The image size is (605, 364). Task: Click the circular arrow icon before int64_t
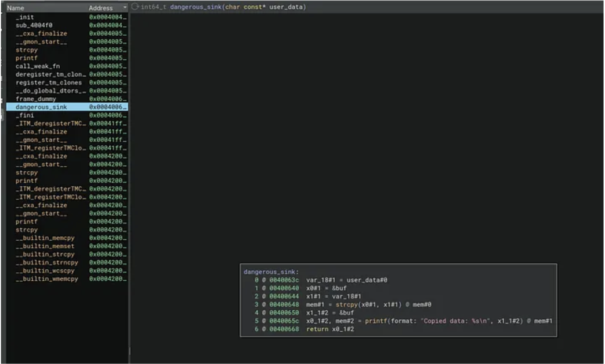pos(135,7)
